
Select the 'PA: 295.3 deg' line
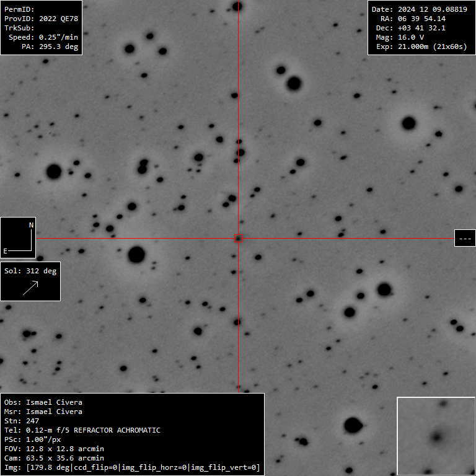click(50, 46)
